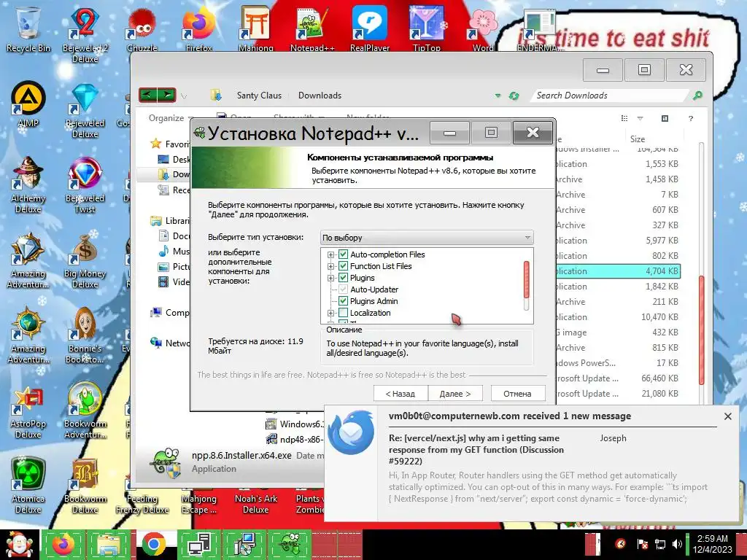Close the Thunderbird new message notification
Viewport: 747px width, 560px height.
(727, 416)
